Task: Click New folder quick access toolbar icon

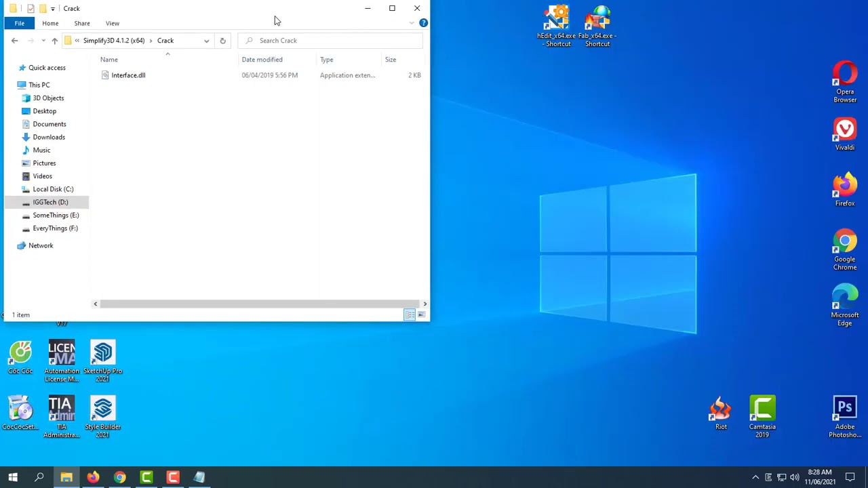Action: click(x=43, y=8)
